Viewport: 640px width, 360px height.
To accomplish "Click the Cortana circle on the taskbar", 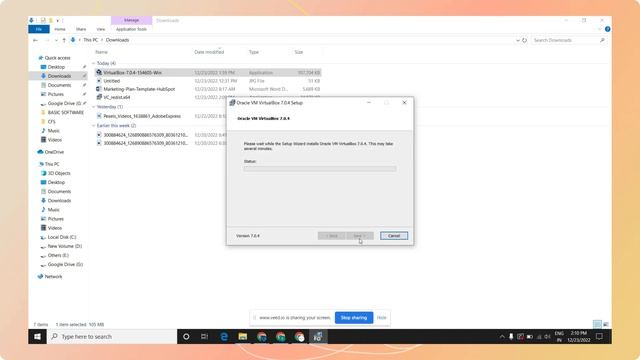I will (186, 336).
